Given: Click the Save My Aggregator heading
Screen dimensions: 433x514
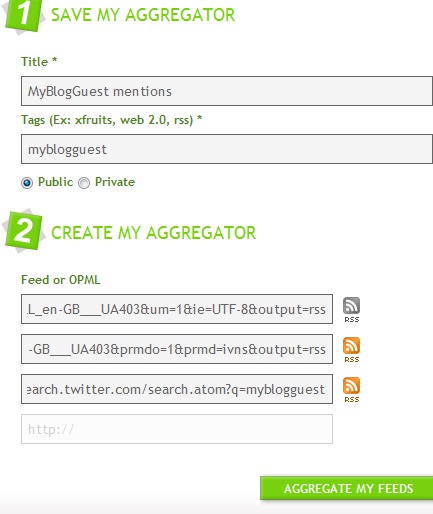Looking at the screenshot, I should point(143,15).
